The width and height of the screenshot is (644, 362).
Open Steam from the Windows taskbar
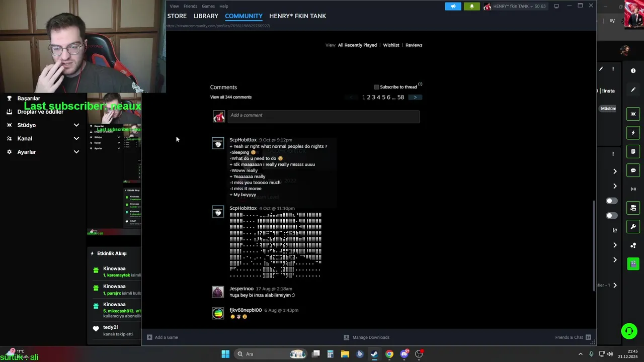coord(374,354)
